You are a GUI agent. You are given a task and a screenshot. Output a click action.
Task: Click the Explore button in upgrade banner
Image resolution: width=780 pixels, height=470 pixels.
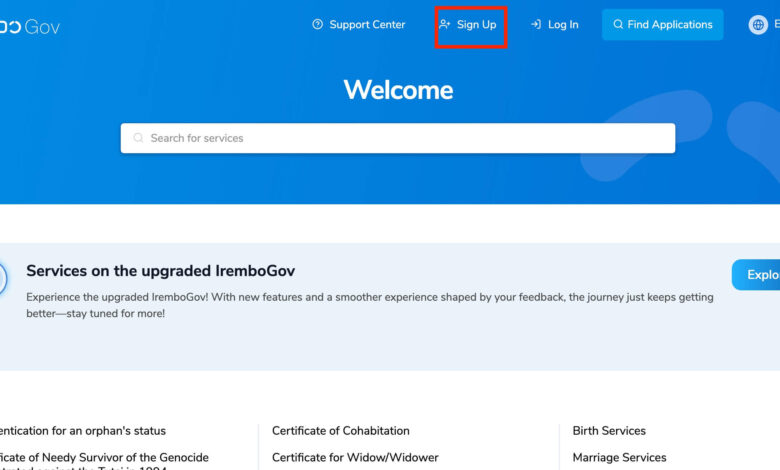coord(756,275)
